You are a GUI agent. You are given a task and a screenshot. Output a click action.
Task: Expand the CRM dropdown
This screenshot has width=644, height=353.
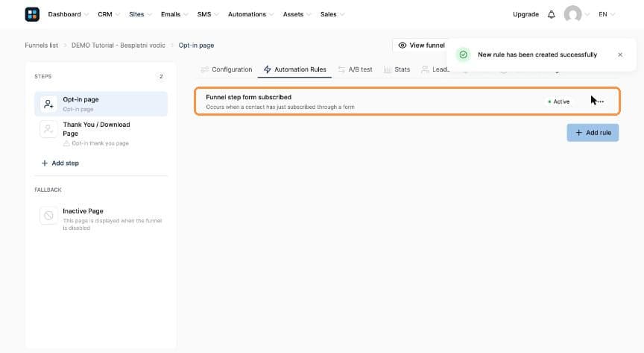coord(108,14)
